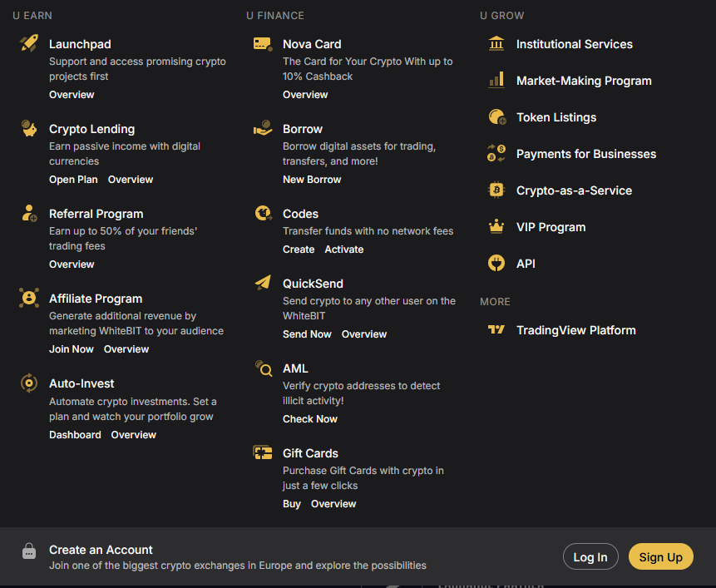
Task: Click the QuickSend paper plane icon
Action: [263, 283]
